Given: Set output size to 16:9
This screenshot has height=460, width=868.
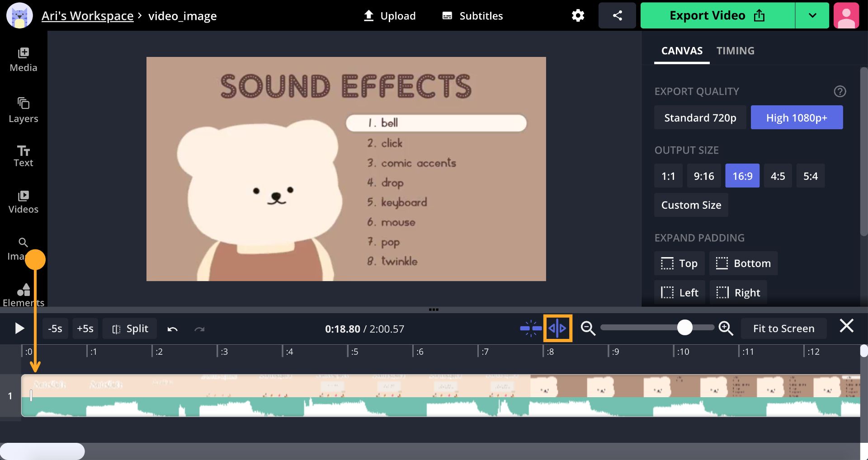Looking at the screenshot, I should point(742,176).
